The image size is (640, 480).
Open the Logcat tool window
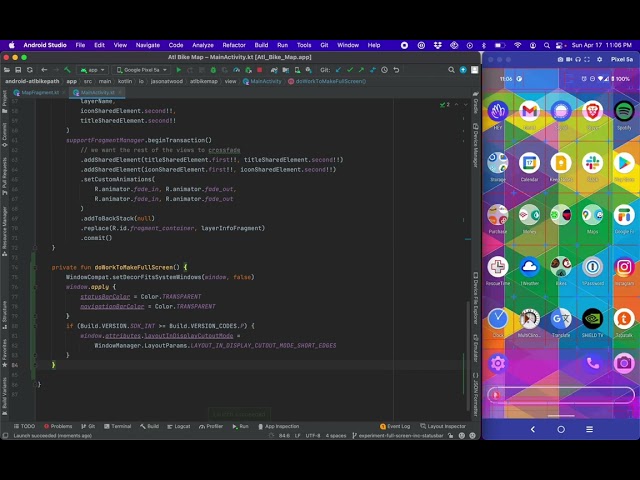coord(179,426)
